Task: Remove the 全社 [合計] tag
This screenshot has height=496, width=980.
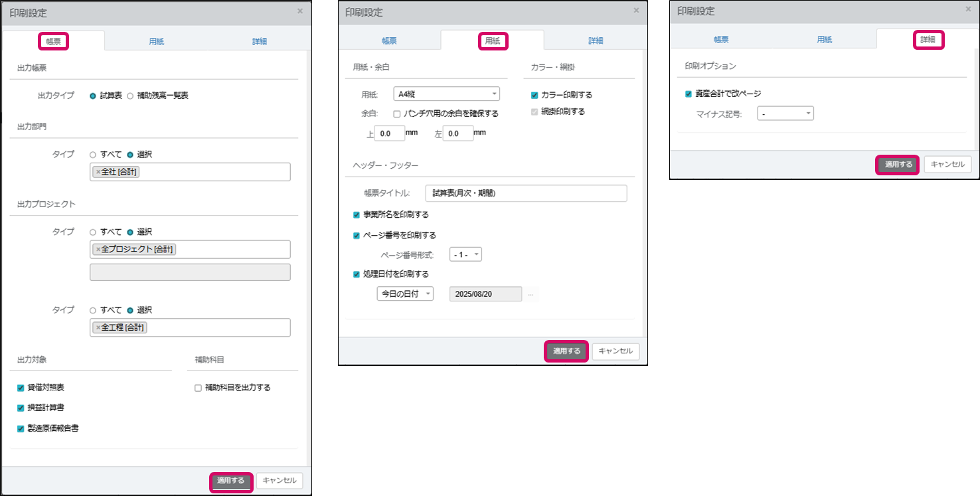Action: coord(98,173)
